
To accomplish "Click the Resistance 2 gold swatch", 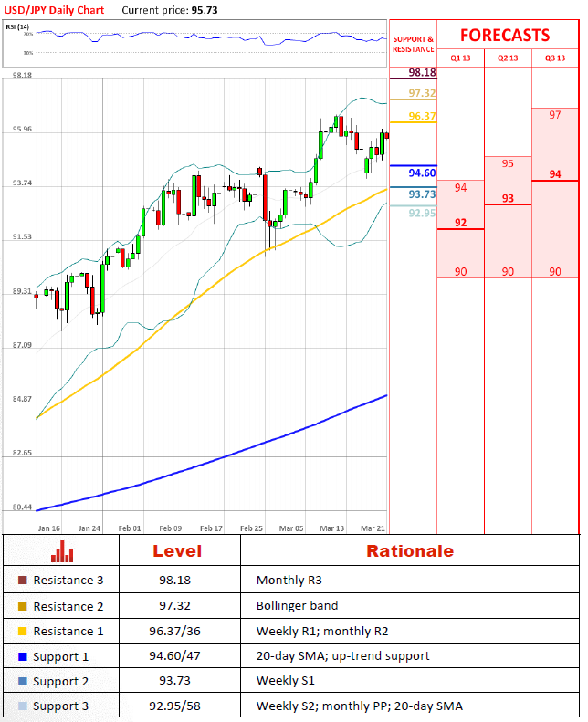I will click(23, 606).
